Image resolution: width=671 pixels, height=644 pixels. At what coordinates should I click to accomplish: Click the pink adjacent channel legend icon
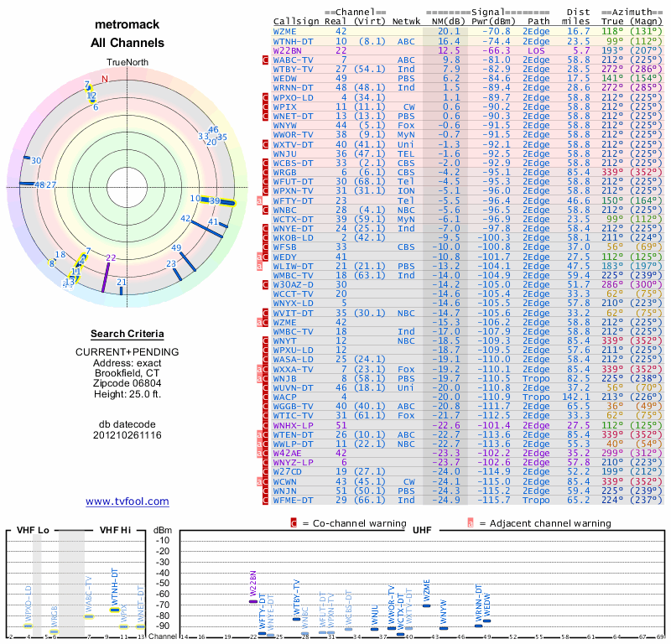click(471, 523)
